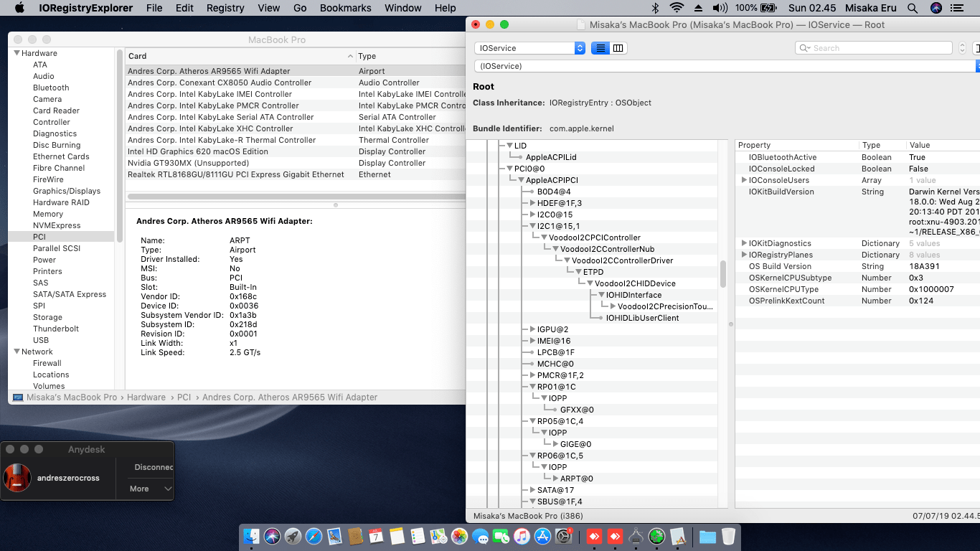Screen dimensions: 980x551
Task: Open the Window menu
Action: (403, 8)
